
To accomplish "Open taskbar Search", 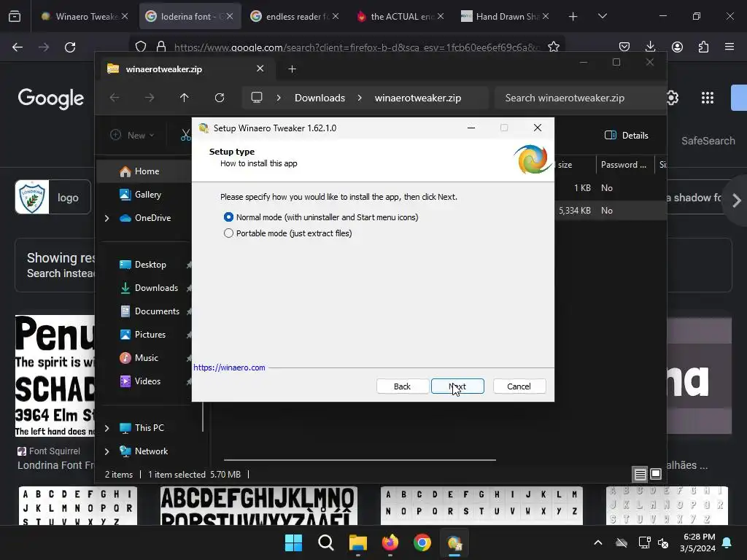I will pyautogui.click(x=326, y=542).
